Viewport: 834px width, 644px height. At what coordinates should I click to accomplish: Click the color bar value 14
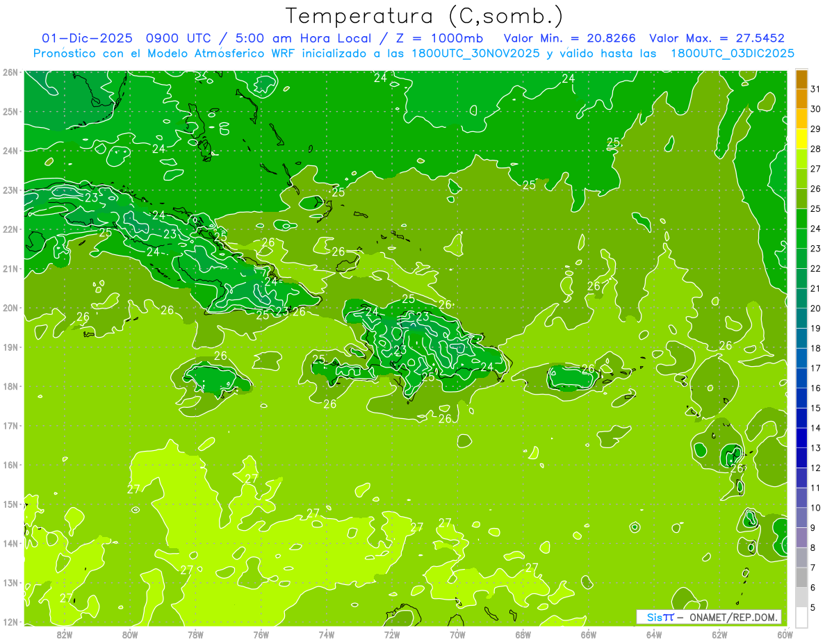point(816,428)
